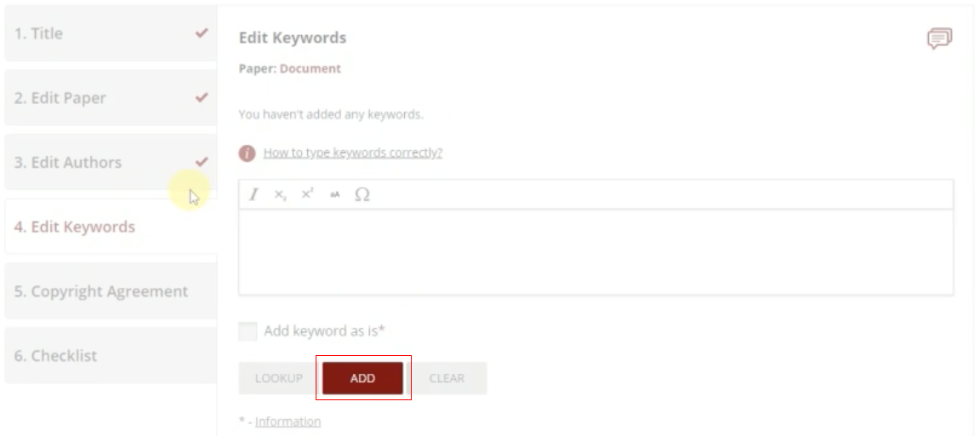Open 'How to type keywords correctly?' link
The image size is (980, 436).
tap(353, 153)
